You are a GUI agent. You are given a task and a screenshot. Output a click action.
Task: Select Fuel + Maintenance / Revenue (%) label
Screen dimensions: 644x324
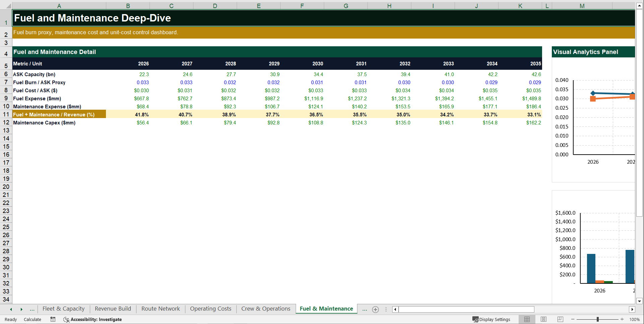(x=59, y=115)
